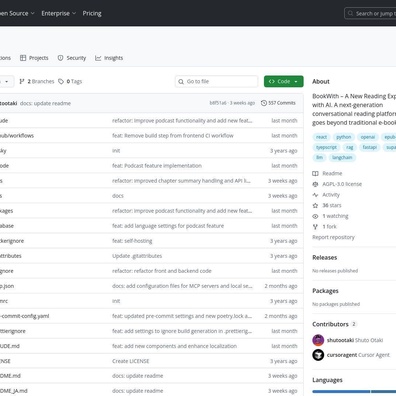
Task: Open the branch selector dropdown arrow
Action: tap(6, 81)
